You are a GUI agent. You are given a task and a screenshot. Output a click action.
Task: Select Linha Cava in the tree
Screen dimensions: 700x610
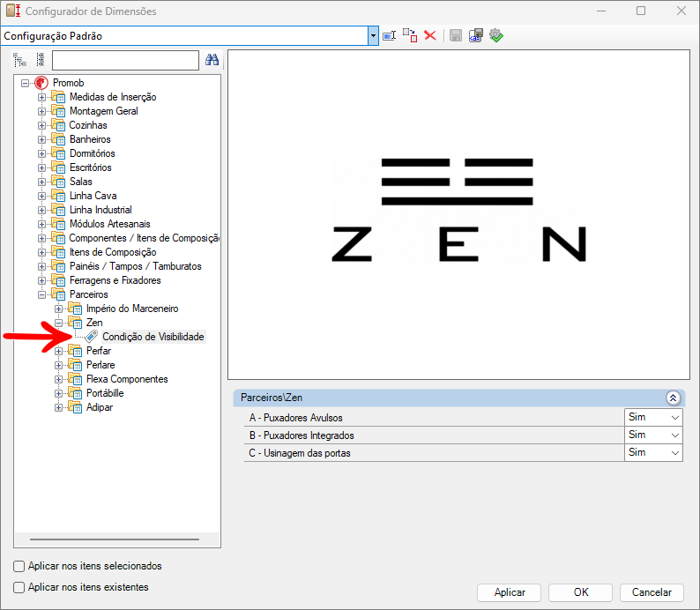click(x=93, y=196)
